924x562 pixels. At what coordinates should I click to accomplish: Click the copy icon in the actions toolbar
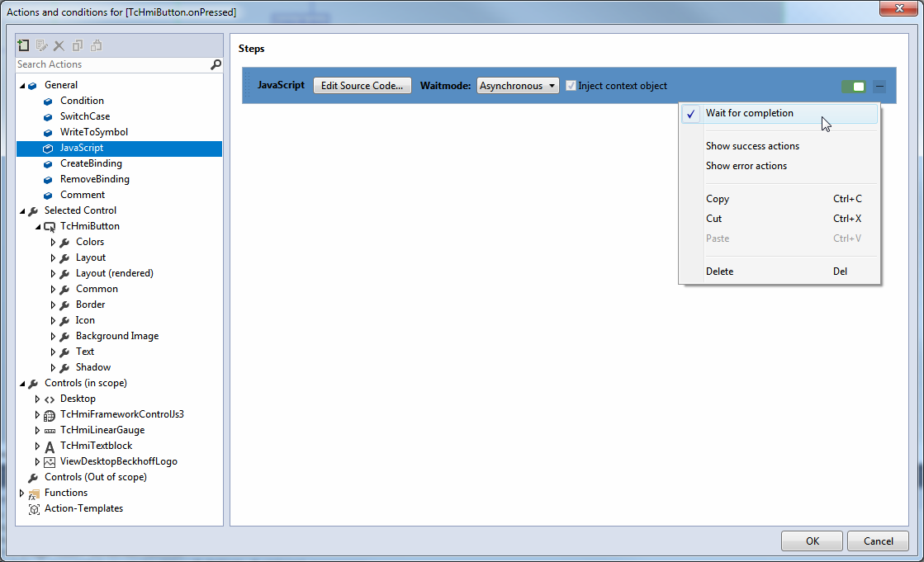tap(77, 45)
